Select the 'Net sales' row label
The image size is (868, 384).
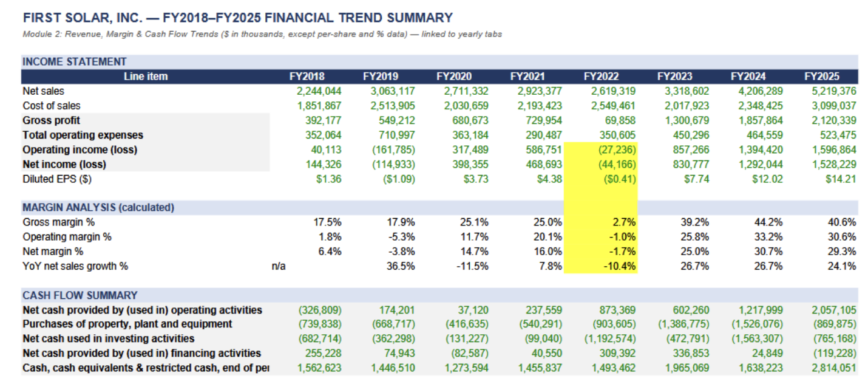43,91
